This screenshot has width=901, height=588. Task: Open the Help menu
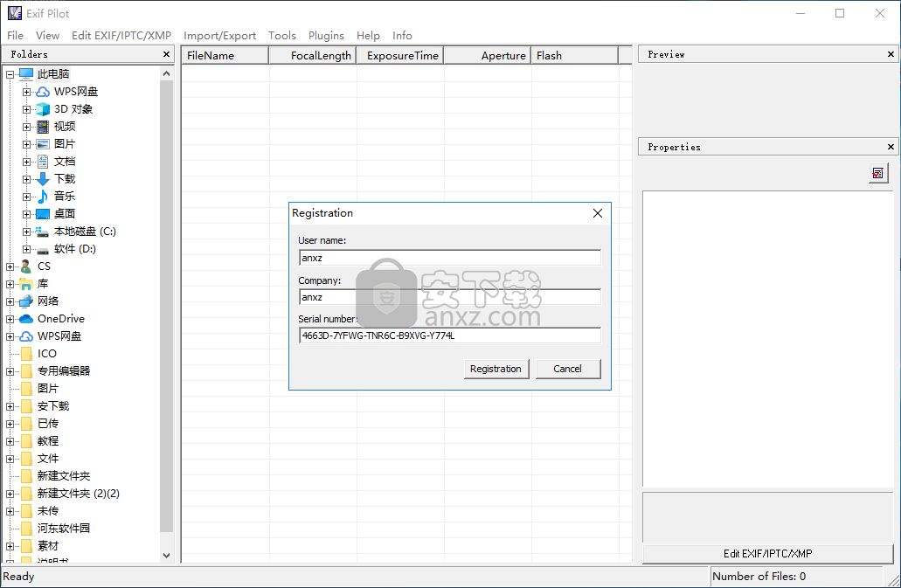tap(368, 36)
